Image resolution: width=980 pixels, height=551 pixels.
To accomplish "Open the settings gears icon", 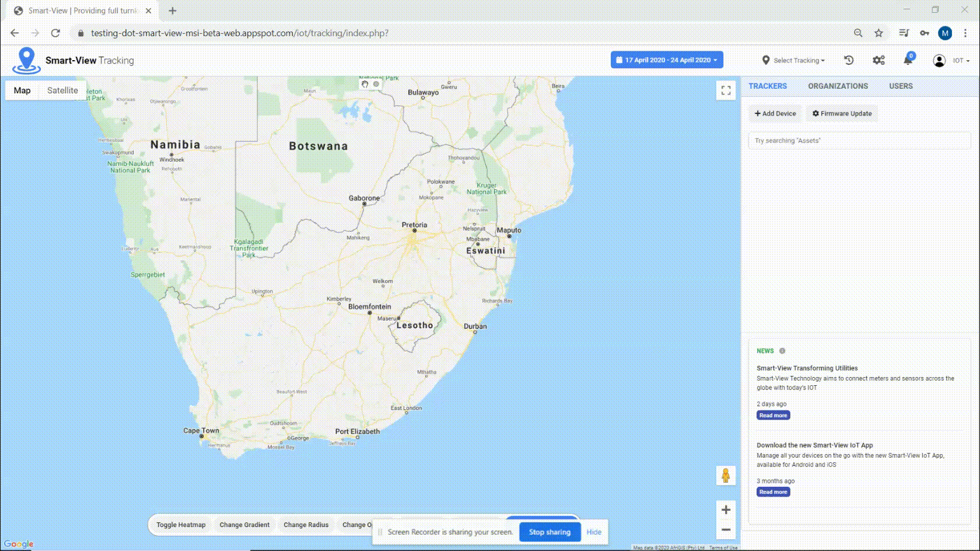I will [x=878, y=60].
